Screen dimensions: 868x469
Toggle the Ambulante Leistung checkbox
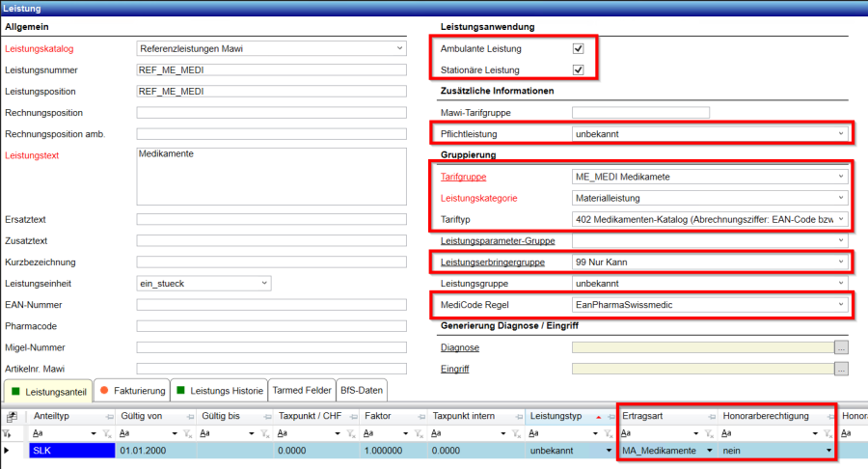coord(579,48)
